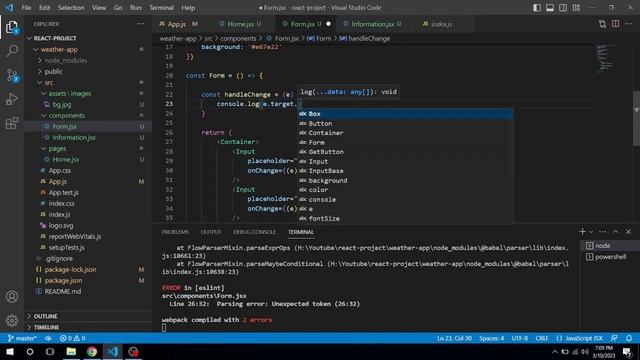Switch to the App.js editor tab

178,24
